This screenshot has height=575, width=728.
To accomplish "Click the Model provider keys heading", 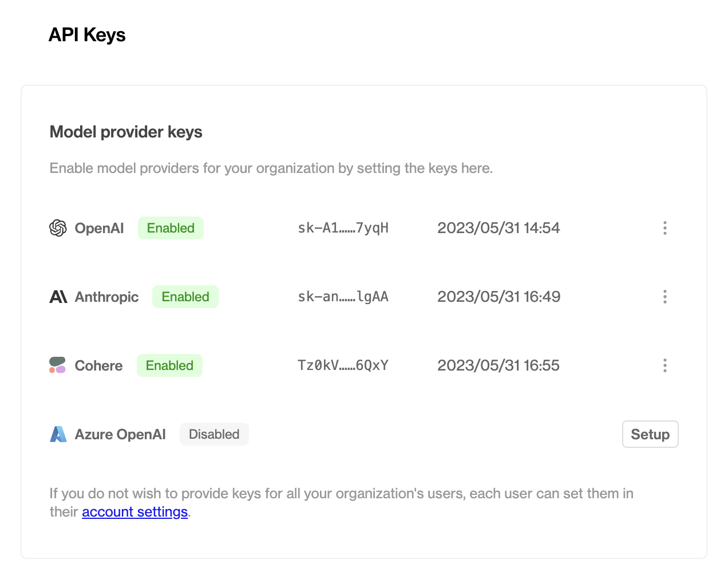I will click(x=126, y=132).
